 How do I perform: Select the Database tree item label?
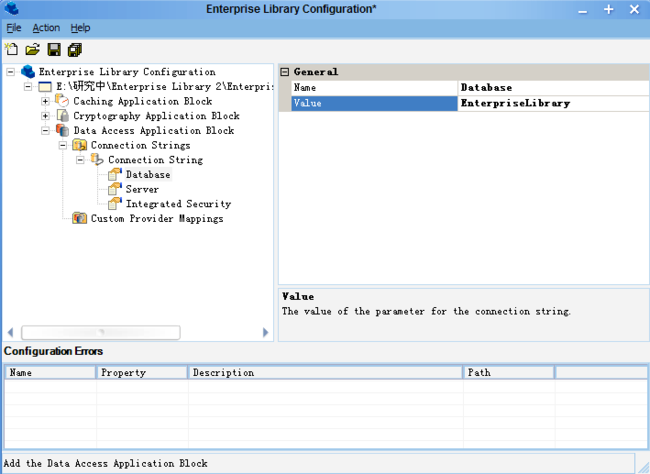[148, 174]
